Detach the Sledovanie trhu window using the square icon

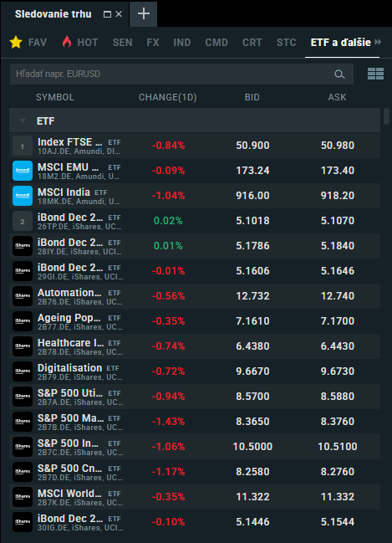tap(107, 14)
